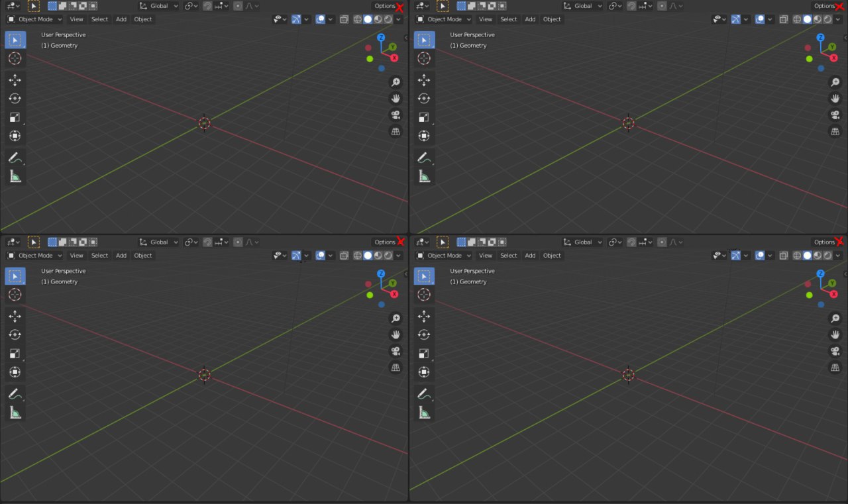Image resolution: width=848 pixels, height=504 pixels.
Task: Click the zoom magnifier in top-left viewport
Action: 396,82
